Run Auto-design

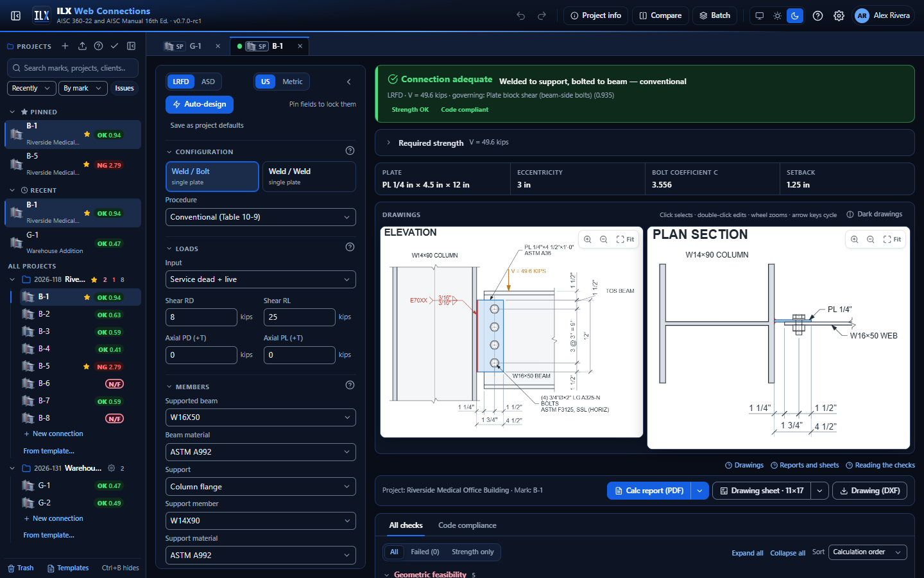pyautogui.click(x=200, y=104)
